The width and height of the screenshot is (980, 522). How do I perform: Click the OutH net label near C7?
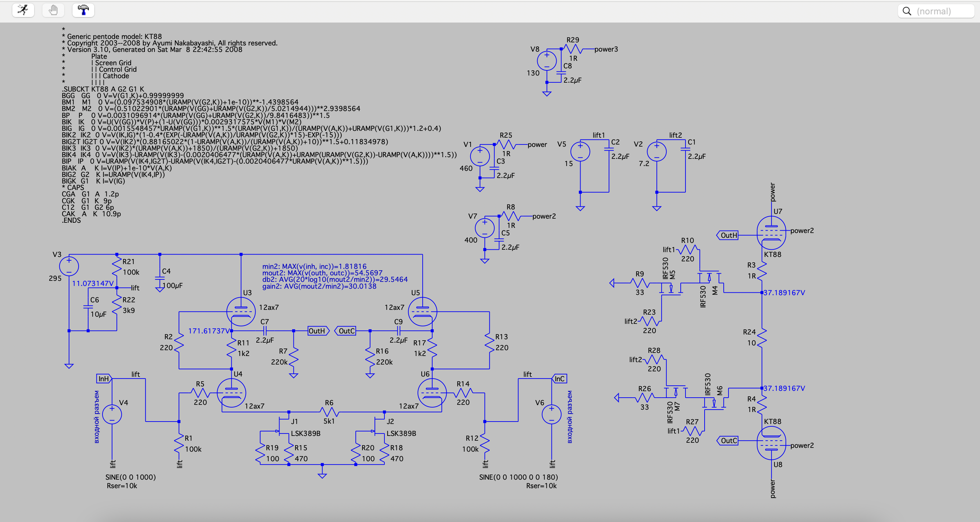pos(318,331)
